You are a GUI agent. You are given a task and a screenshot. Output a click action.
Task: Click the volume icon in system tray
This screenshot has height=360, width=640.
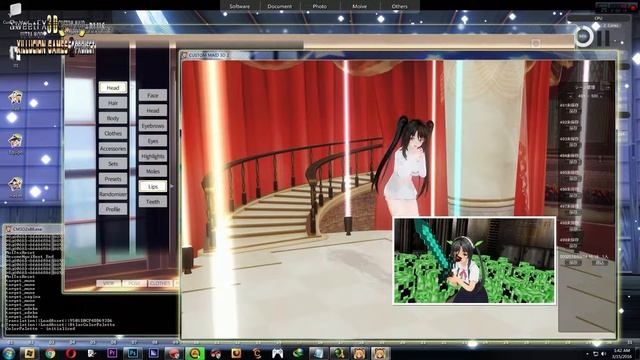pyautogui.click(x=603, y=354)
